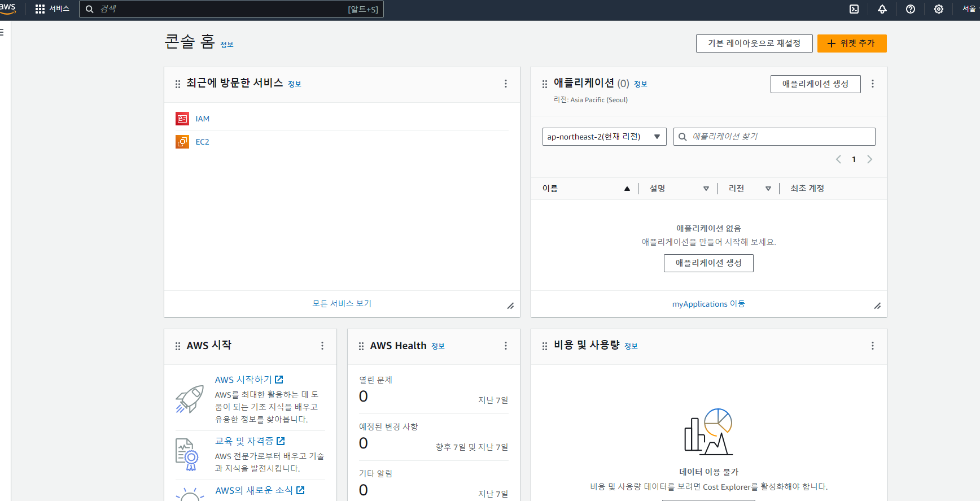The height and width of the screenshot is (501, 980).
Task: Click the 예정된 변경 사항 count value
Action: pyautogui.click(x=364, y=443)
